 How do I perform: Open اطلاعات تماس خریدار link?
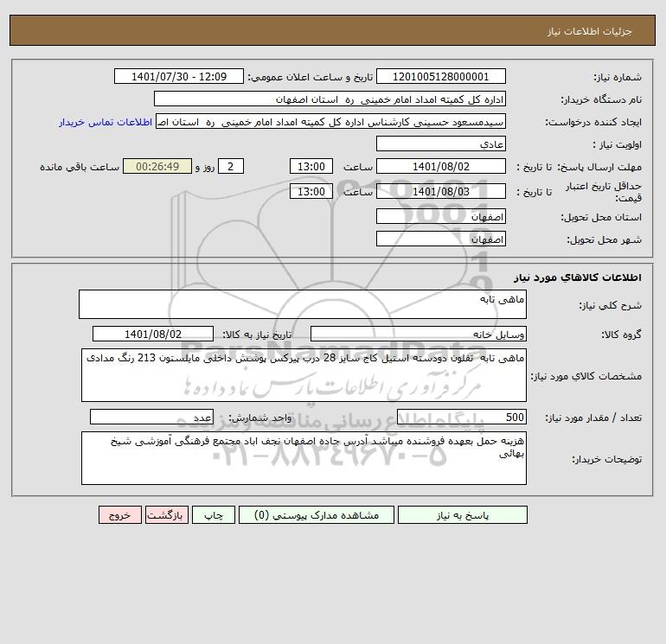[x=106, y=122]
